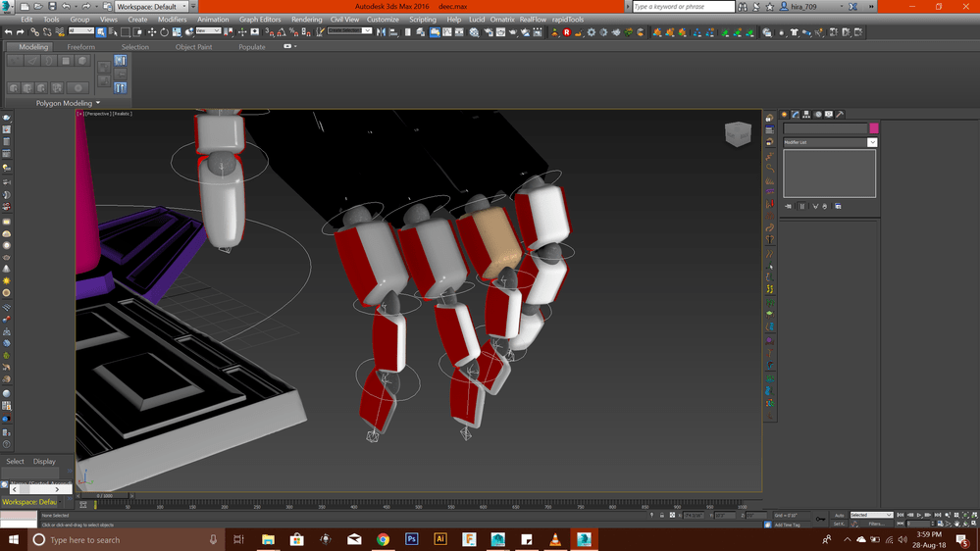
Task: Click the red R render plugin icon
Action: coord(567,31)
